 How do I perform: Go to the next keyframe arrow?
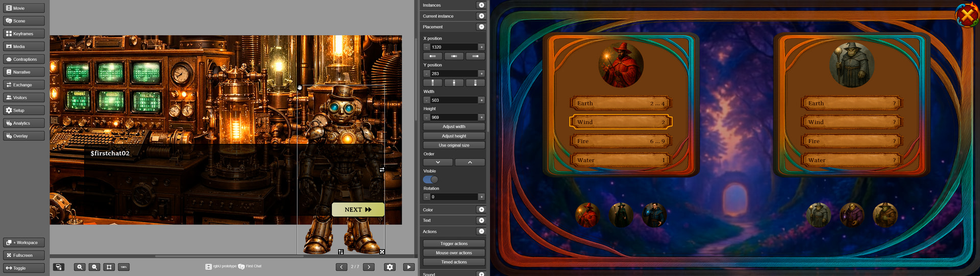click(x=369, y=267)
